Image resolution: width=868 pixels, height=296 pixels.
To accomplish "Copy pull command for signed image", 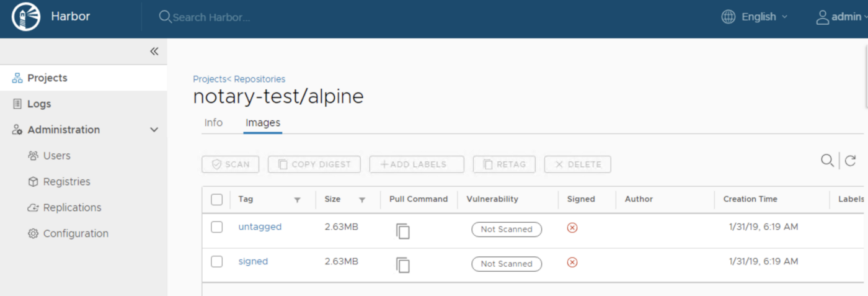I will click(403, 265).
